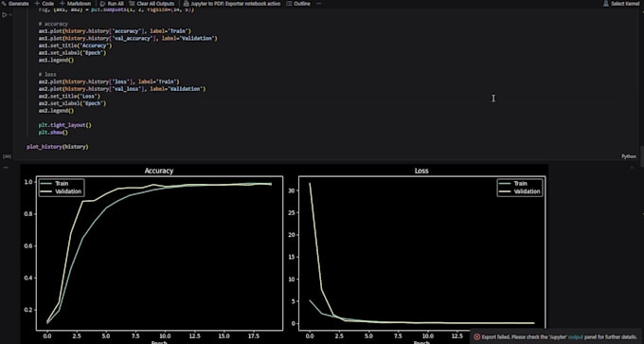Click the Accuracy chart title
The height and width of the screenshot is (344, 644).
159,171
